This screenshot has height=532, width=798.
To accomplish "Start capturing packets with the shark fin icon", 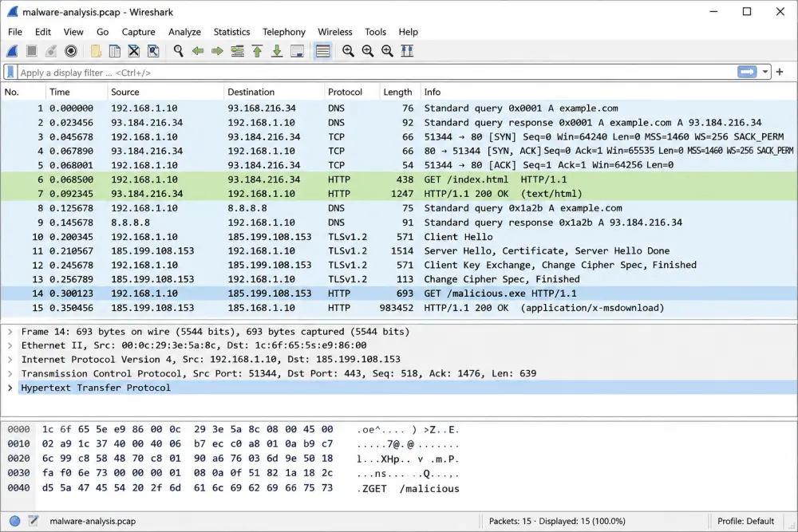I will click(x=12, y=51).
